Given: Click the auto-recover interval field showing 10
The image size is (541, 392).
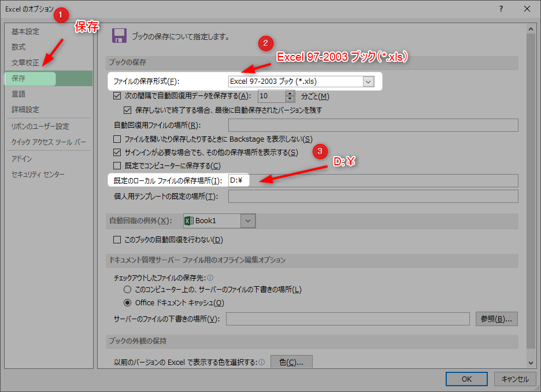Looking at the screenshot, I should [x=272, y=97].
